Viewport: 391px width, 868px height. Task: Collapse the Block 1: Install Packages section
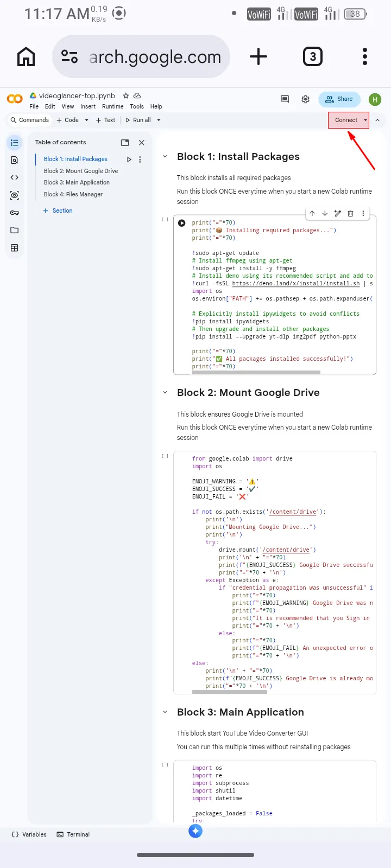pos(165,157)
